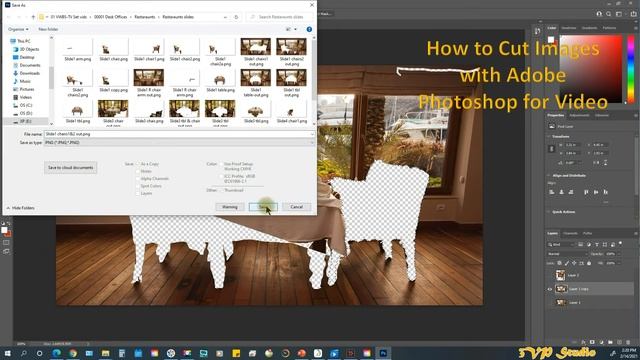The image size is (640, 360).
Task: Click the add layer mask icon
Action: click(x=592, y=342)
